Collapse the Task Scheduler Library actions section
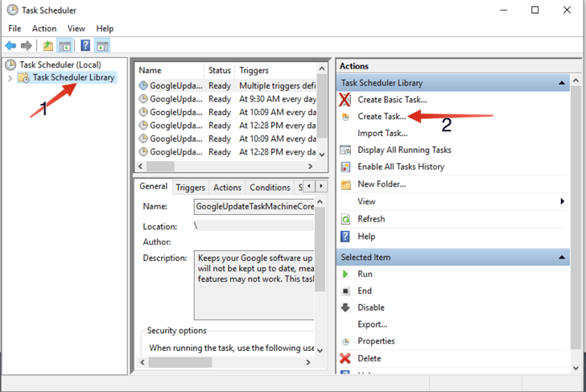 pos(562,83)
